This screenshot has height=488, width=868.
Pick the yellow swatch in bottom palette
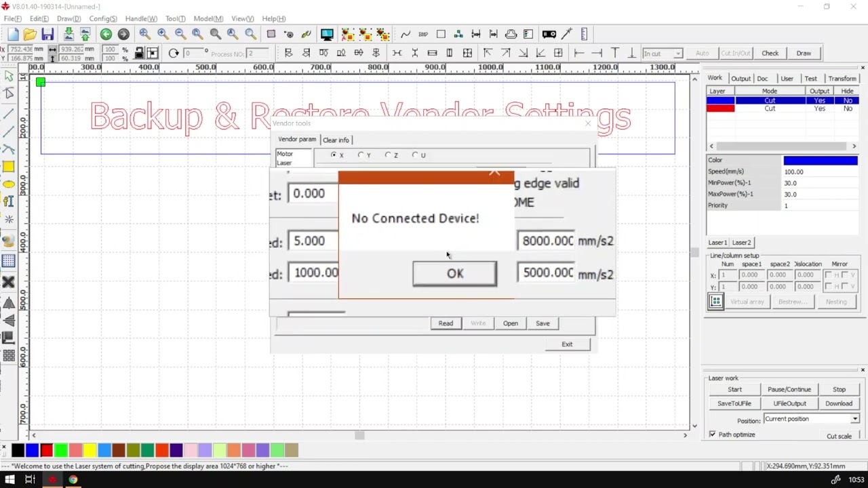(x=90, y=450)
